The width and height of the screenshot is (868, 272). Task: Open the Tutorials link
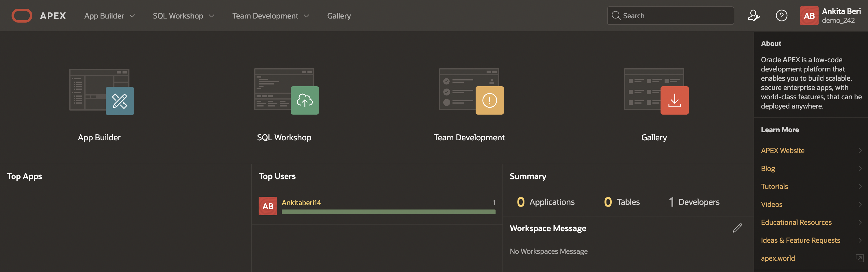coord(774,186)
